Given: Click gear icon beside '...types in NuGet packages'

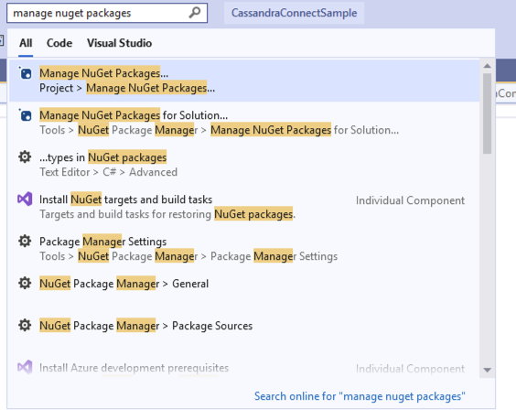Looking at the screenshot, I should click(x=25, y=157).
